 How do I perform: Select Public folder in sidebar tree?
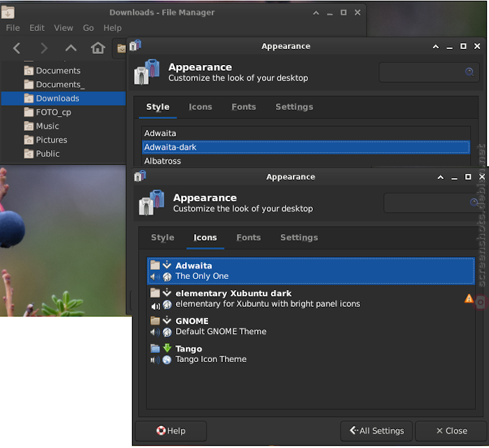(x=64, y=154)
